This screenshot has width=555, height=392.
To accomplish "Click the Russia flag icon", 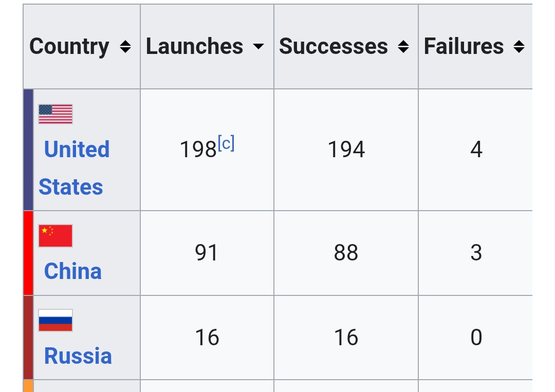I will tap(55, 321).
